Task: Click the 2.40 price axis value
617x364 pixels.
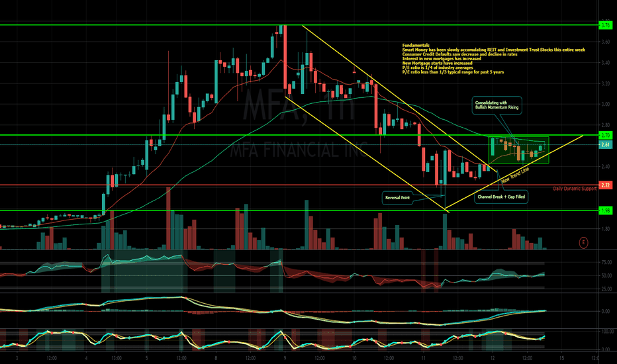Action: point(606,167)
